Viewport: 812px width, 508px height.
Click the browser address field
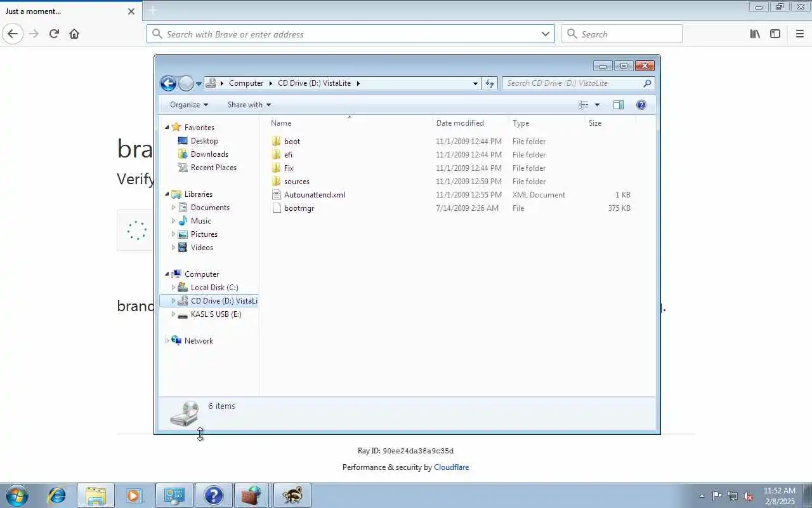point(351,34)
